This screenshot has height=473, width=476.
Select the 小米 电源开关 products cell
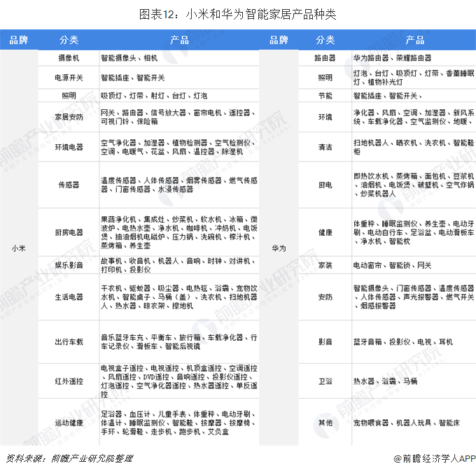click(179, 78)
